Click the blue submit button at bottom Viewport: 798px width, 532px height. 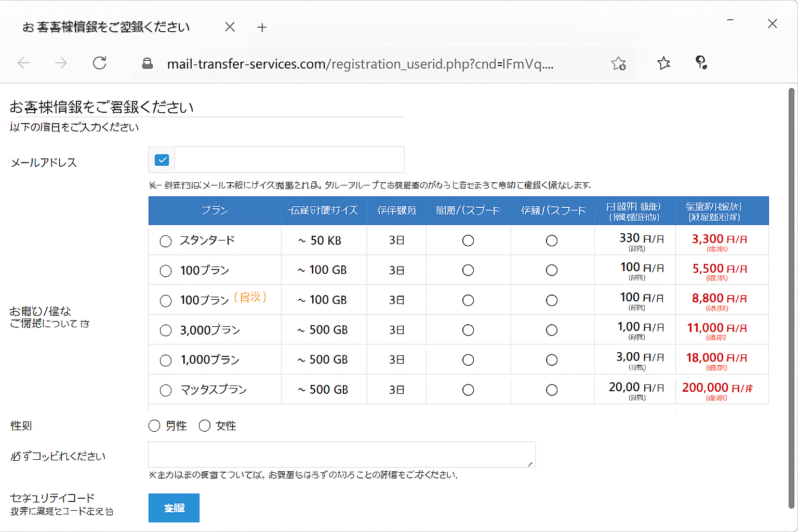click(x=174, y=508)
